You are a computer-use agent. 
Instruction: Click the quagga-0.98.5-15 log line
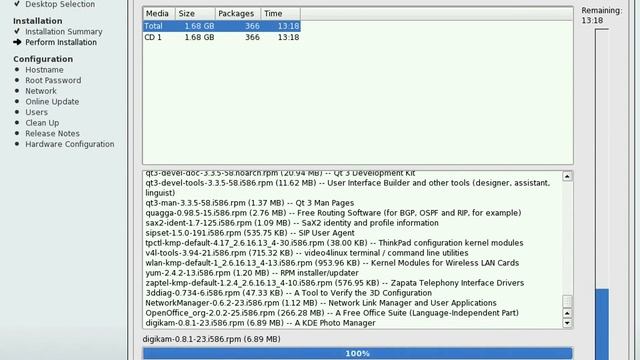(x=333, y=213)
